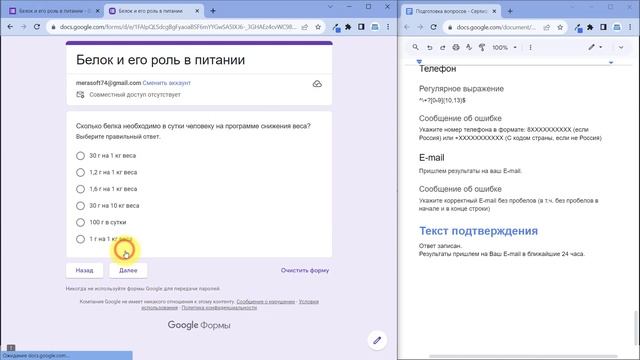Viewport: 640px width, 360px height.
Task: Click spell check icon in Docs toolbar
Action: 469,47
